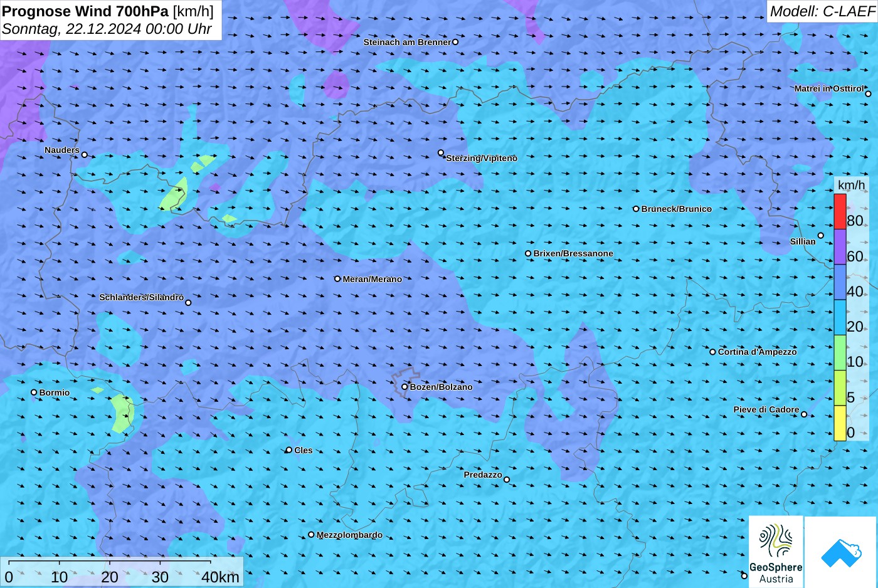Click the Meran/Merano marker circle
This screenshot has height=588, width=878.
click(x=337, y=279)
